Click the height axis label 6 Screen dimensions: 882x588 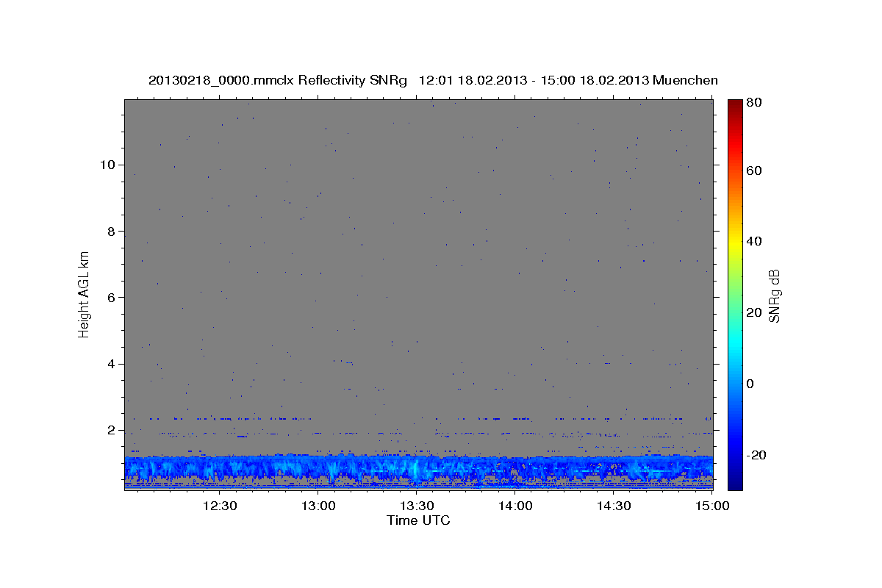click(112, 297)
